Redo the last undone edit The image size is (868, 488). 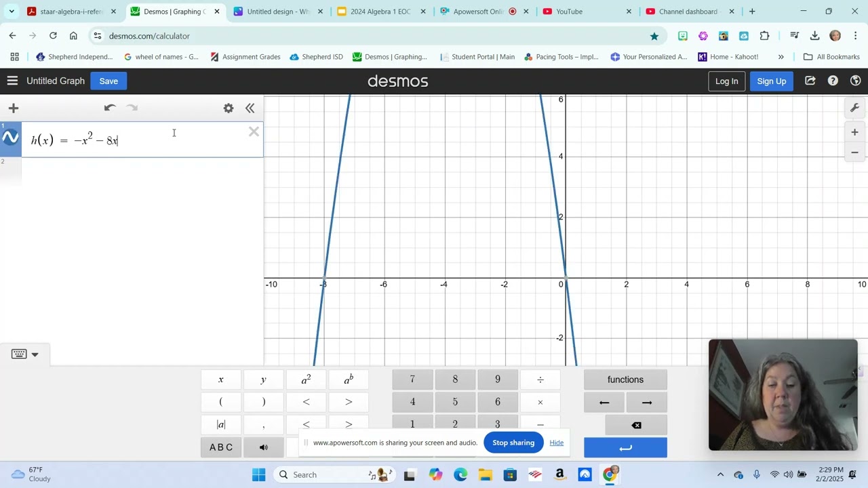132,108
